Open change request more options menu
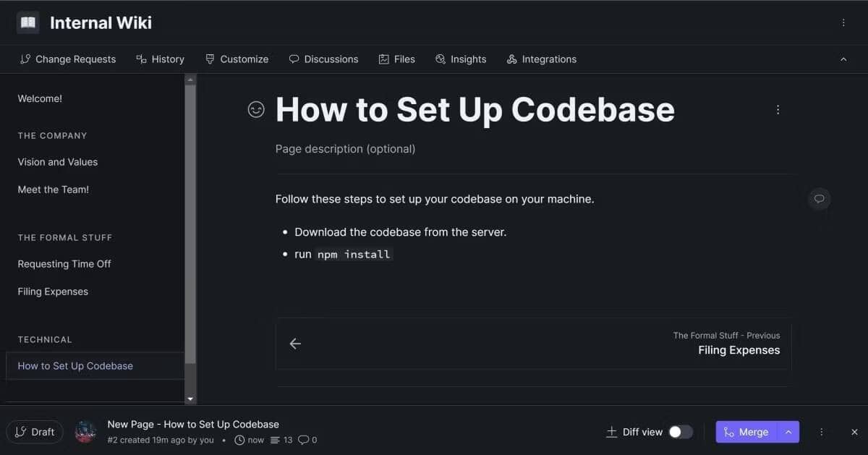 (x=821, y=432)
